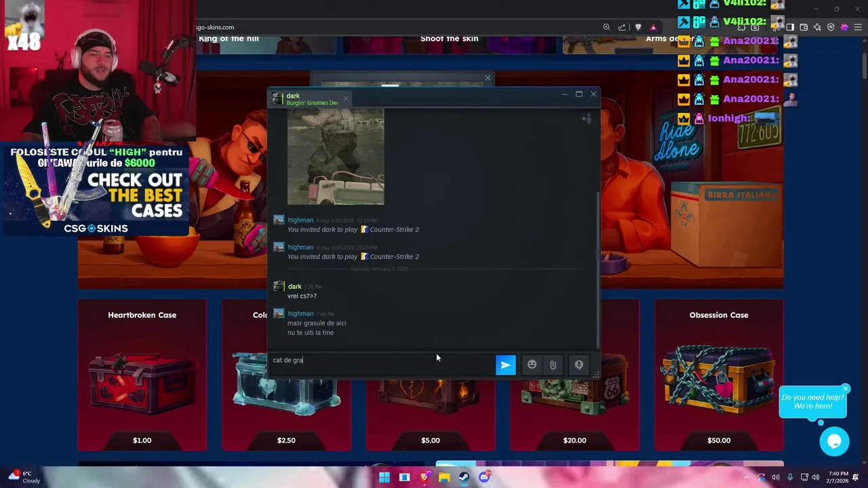
Task: Open Discord from the taskbar
Action: coord(484,477)
